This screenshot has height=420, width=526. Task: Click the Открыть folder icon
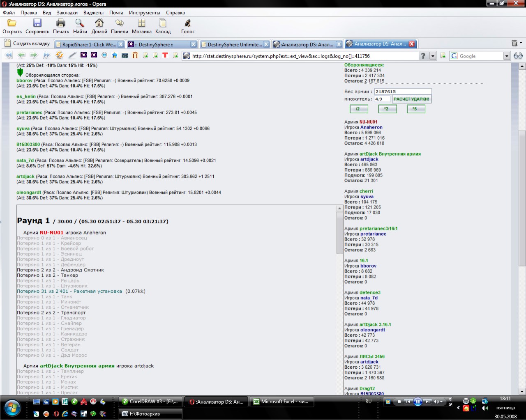pyautogui.click(x=12, y=23)
